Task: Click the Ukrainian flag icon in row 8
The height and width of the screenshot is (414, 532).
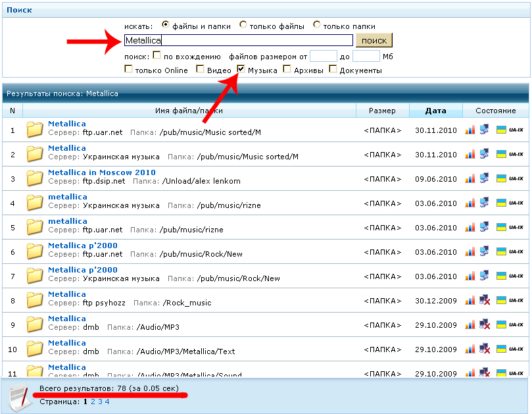Action: pos(501,300)
